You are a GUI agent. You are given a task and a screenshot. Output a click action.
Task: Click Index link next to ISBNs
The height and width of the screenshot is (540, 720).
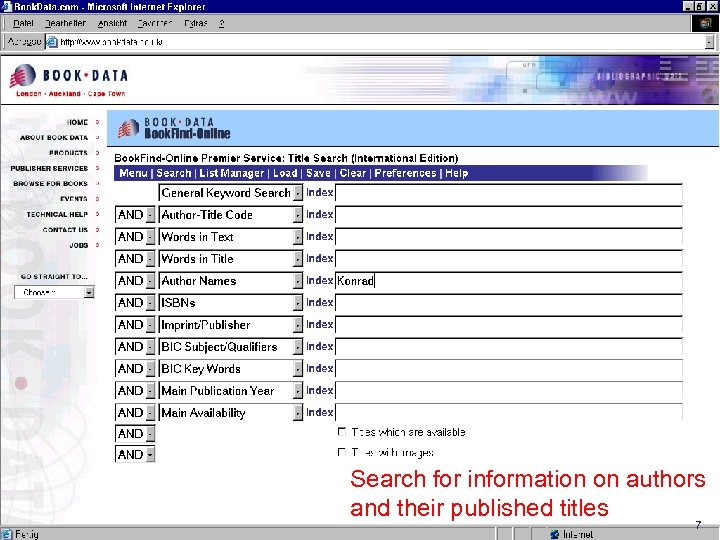click(x=320, y=303)
